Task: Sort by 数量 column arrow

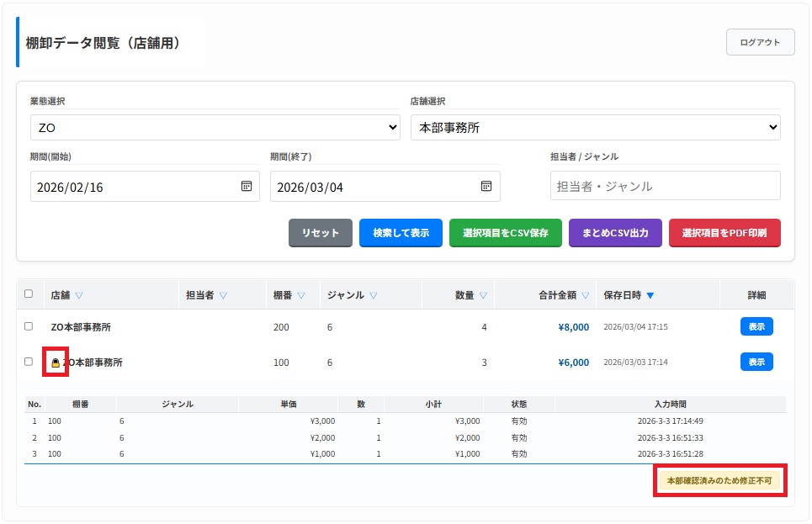Action: [483, 295]
